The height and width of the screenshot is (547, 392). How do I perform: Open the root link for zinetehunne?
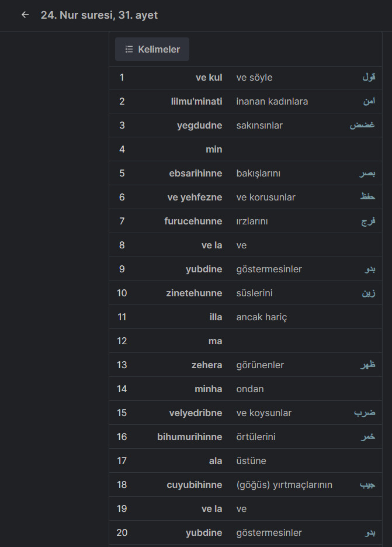369,293
